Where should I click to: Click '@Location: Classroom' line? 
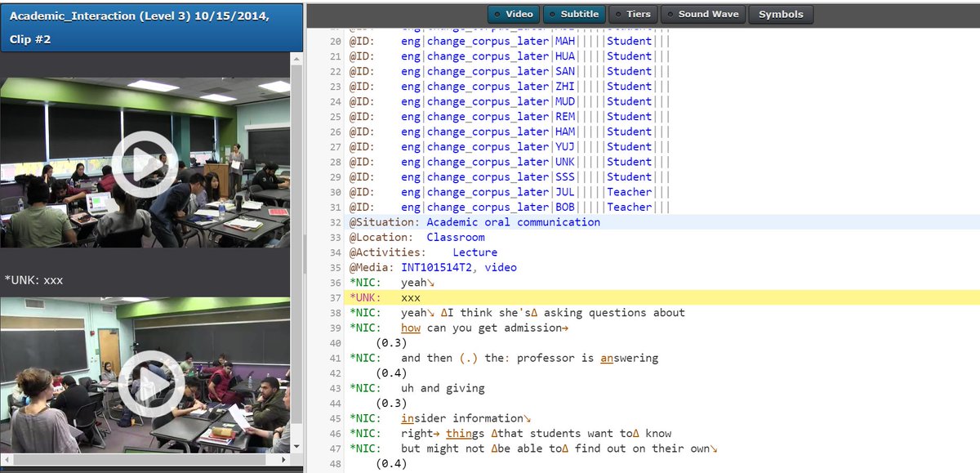[416, 237]
